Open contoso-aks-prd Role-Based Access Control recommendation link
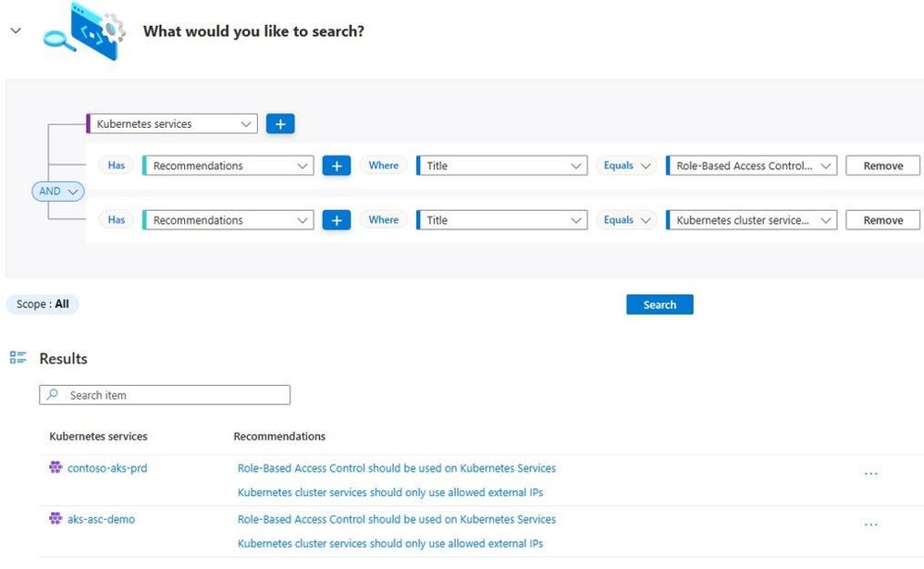924x569 pixels. (x=397, y=468)
